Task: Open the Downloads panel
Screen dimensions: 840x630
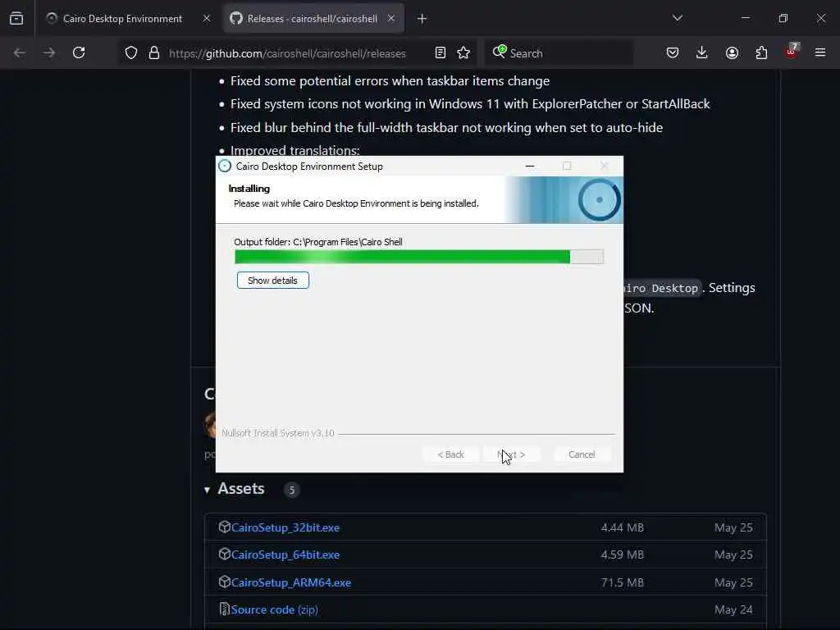Action: pos(702,53)
